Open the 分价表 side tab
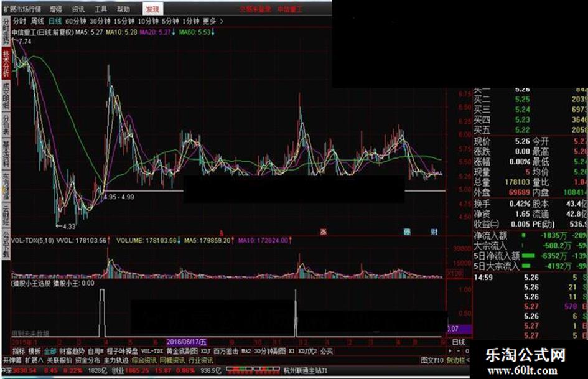 6,125
